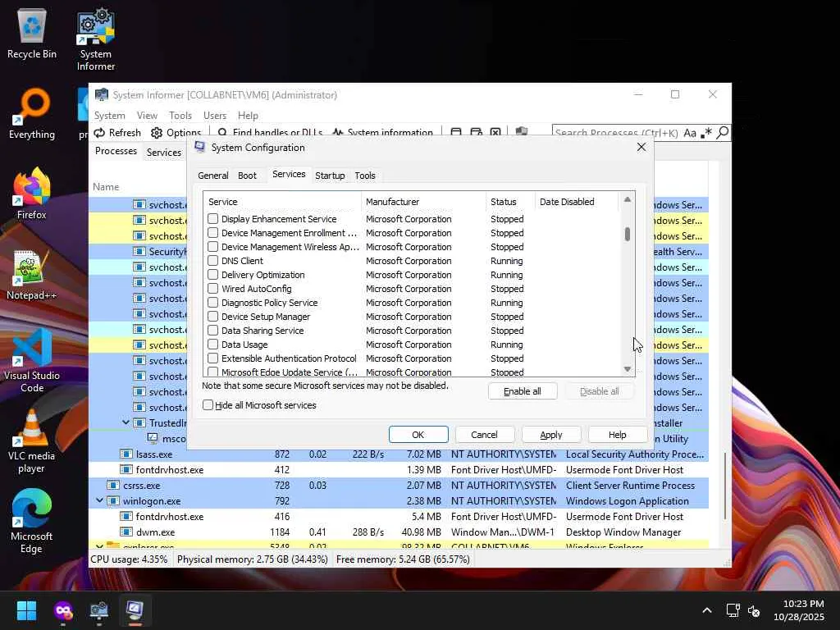
Task: Show hidden icons tray chevron
Action: tap(707, 610)
